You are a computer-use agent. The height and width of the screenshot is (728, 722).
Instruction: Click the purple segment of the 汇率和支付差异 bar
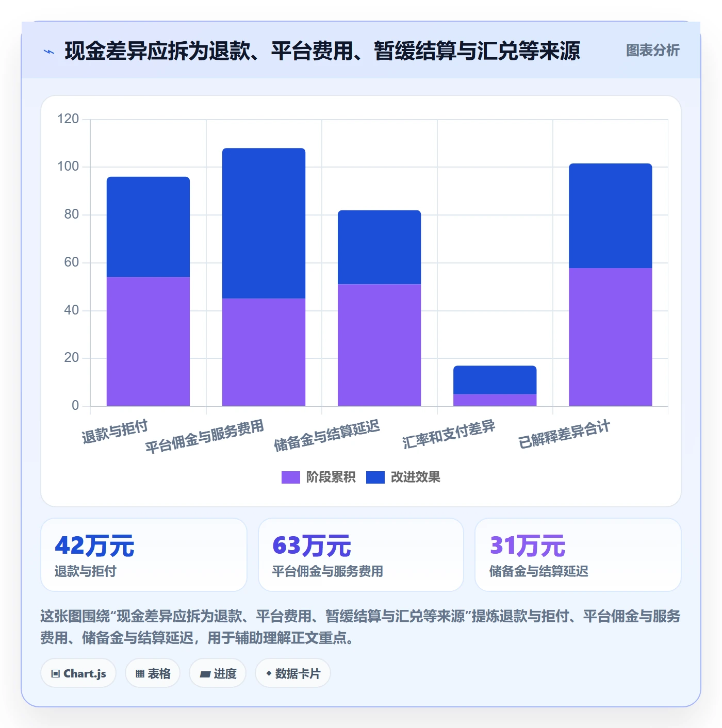[x=495, y=400]
